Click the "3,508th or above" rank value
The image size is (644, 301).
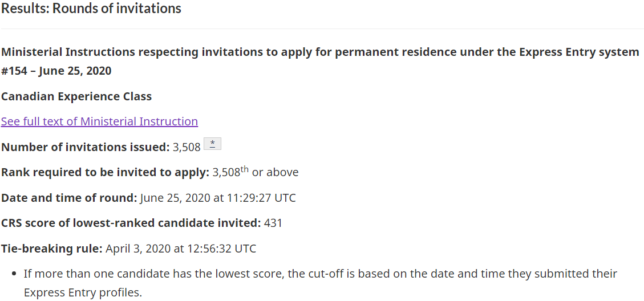256,172
